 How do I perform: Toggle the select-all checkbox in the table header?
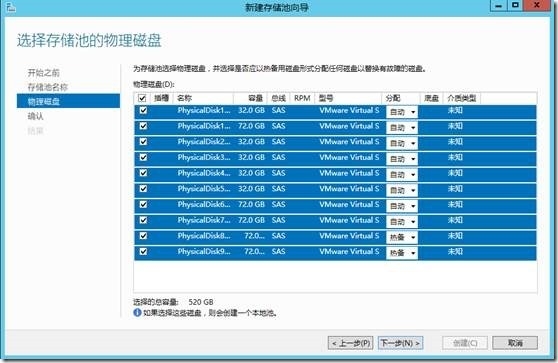pyautogui.click(x=142, y=98)
